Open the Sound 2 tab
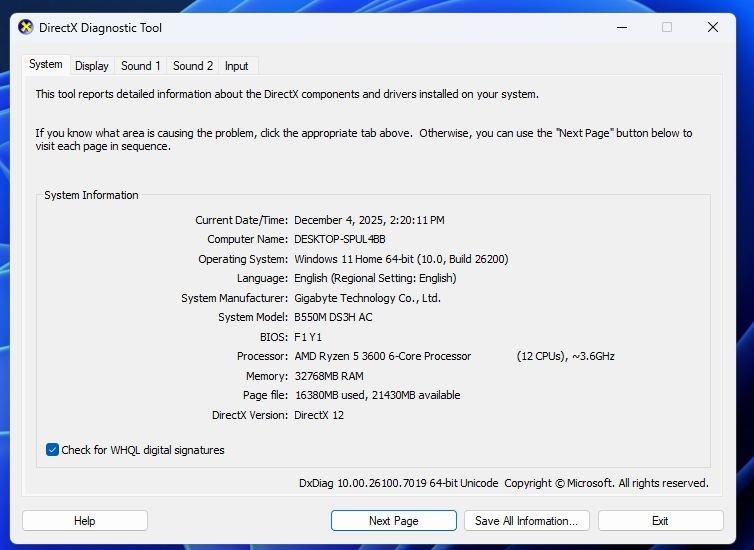The width and height of the screenshot is (754, 550). pos(193,66)
